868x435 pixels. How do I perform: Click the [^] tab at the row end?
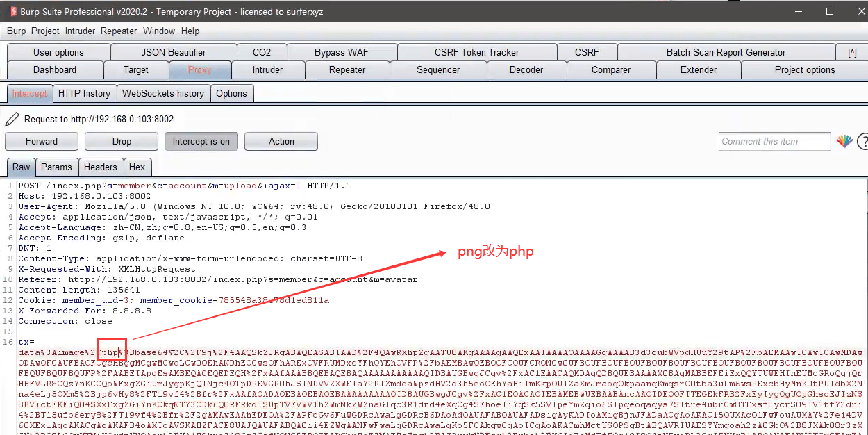pos(852,52)
